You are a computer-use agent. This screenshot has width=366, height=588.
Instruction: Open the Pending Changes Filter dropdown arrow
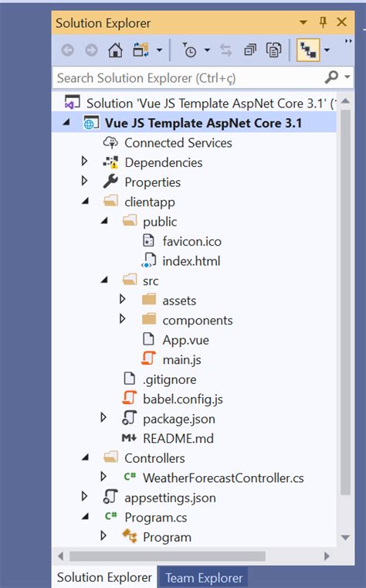coord(207,50)
